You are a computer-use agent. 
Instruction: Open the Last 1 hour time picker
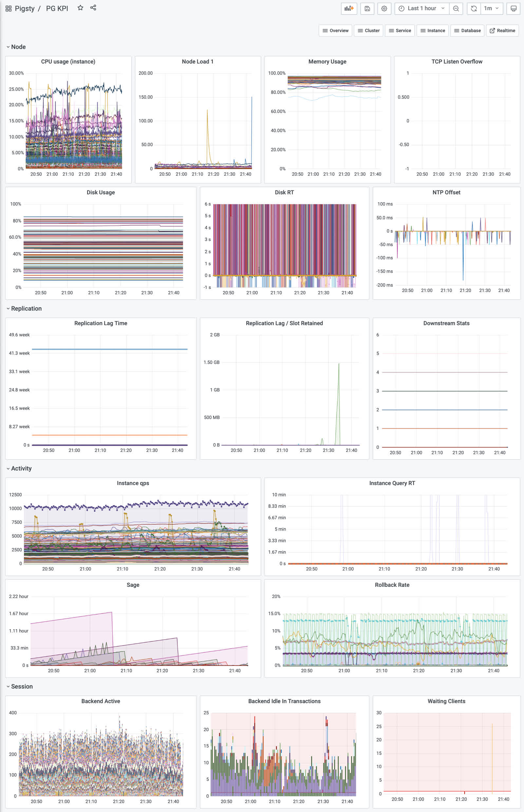422,9
